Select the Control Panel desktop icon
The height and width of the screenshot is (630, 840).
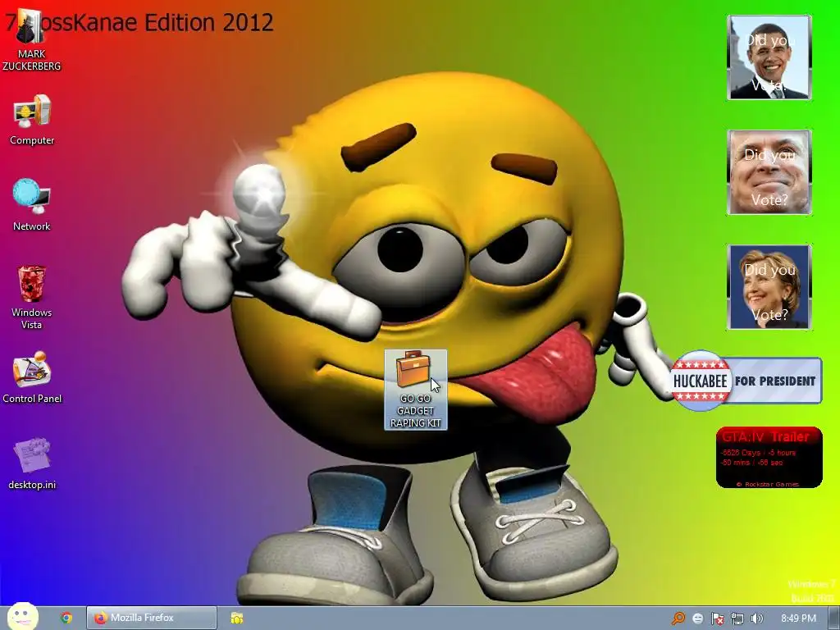32,377
